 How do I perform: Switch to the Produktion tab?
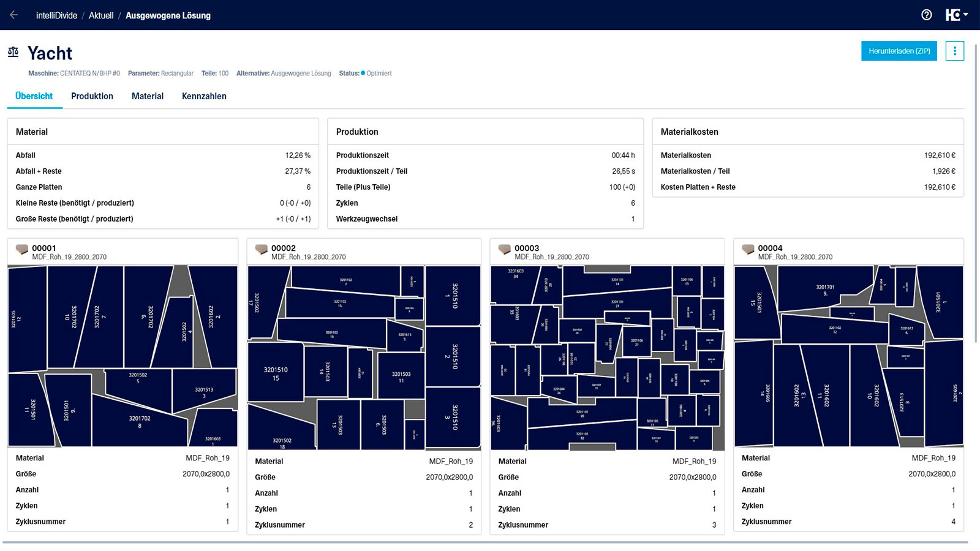coord(92,96)
